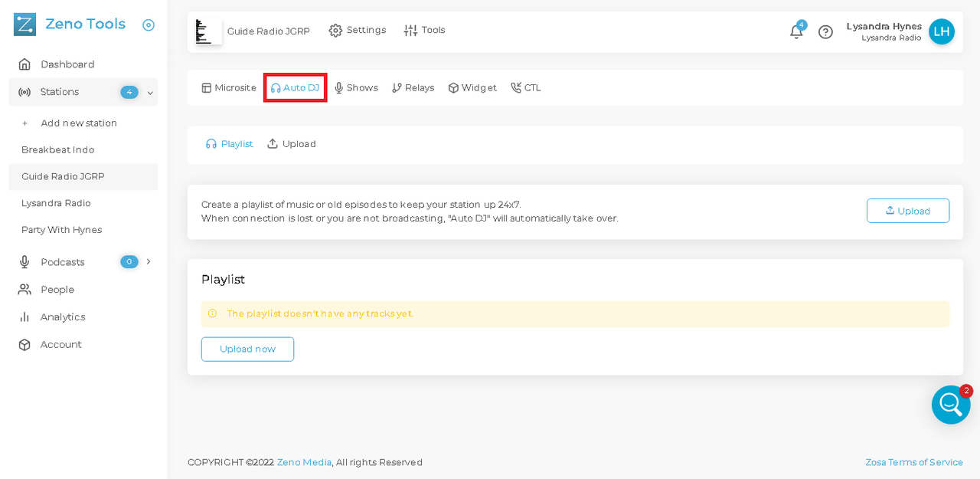Image resolution: width=980 pixels, height=479 pixels.
Task: Click the outlined Upload button
Action: tap(908, 211)
